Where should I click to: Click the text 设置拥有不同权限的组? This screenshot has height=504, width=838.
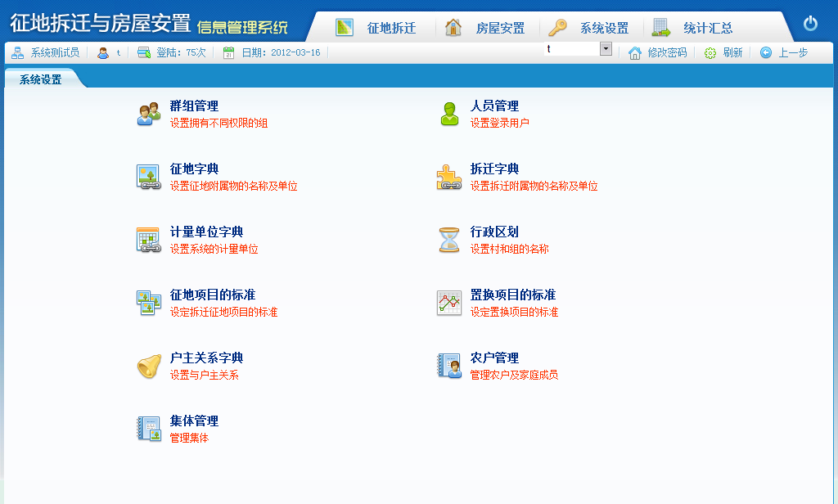[x=219, y=123]
